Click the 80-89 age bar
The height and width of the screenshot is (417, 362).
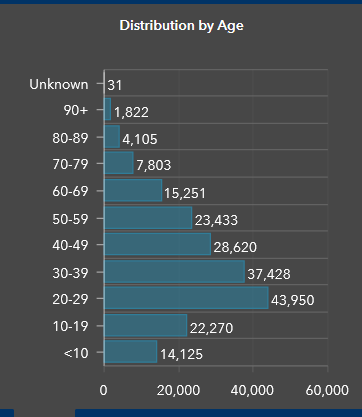[x=112, y=136]
